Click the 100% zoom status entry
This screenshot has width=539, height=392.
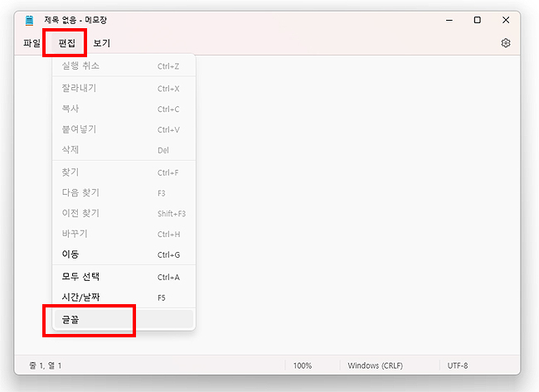[x=303, y=365]
